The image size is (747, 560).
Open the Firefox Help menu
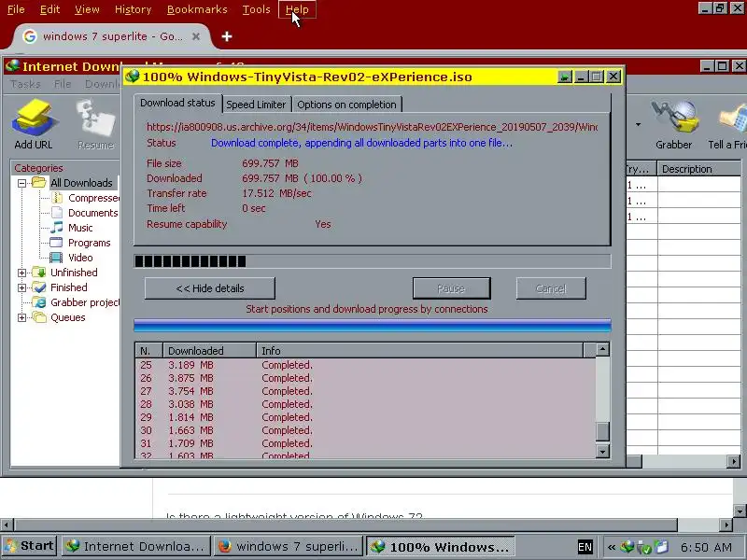click(297, 9)
